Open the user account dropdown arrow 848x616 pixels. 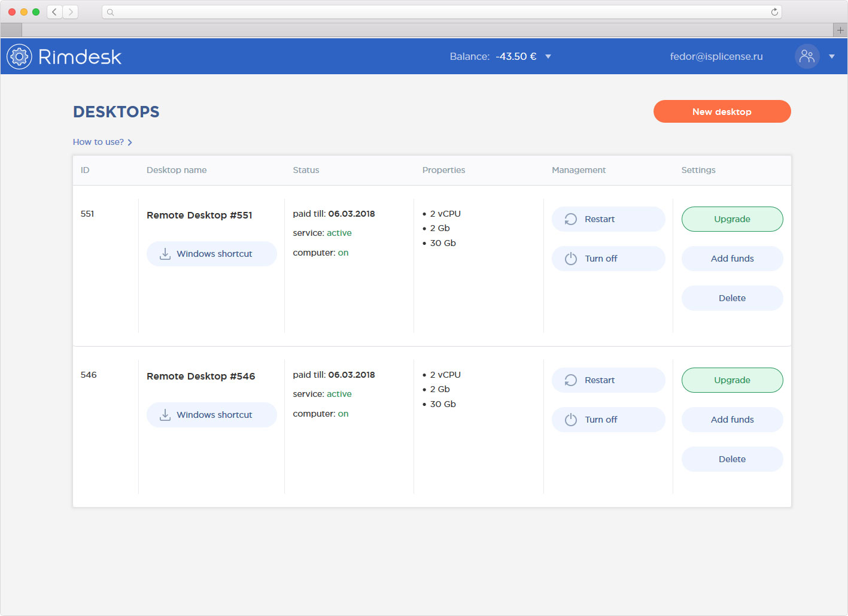[831, 57]
